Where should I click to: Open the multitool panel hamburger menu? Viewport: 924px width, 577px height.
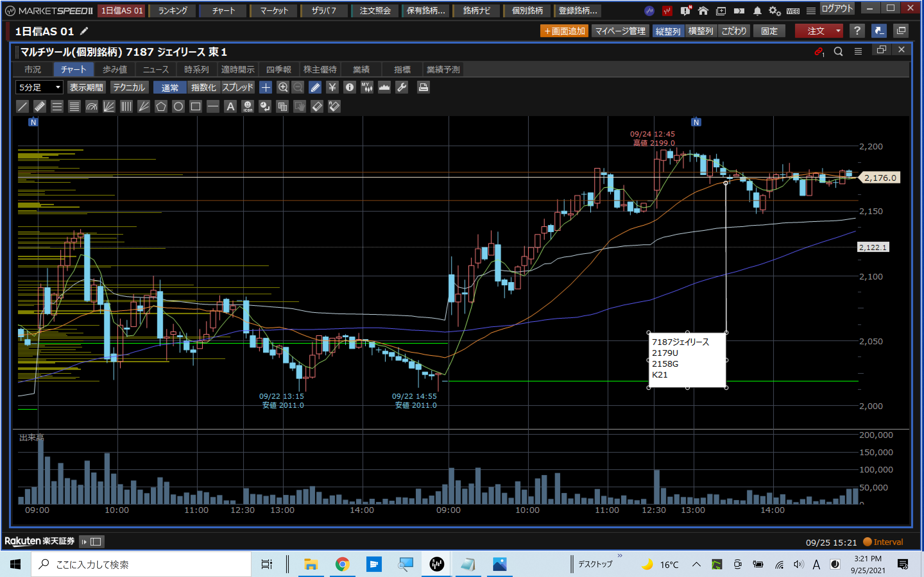[858, 52]
